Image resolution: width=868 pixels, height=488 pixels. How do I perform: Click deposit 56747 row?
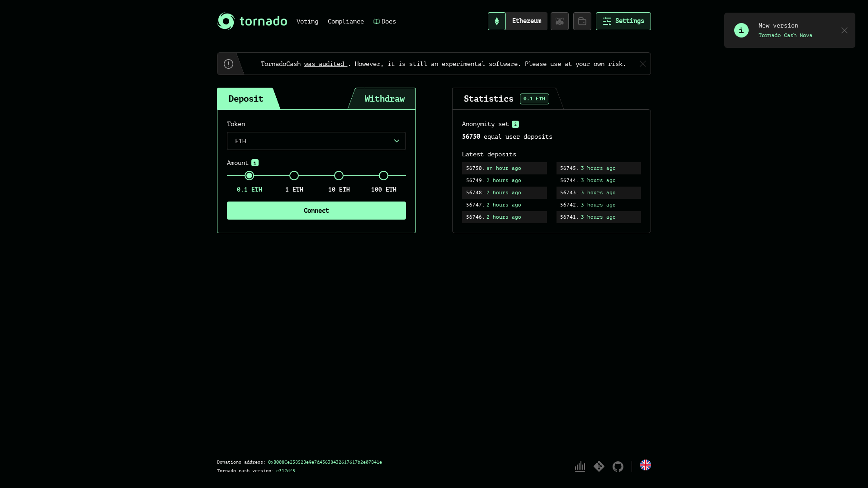[505, 205]
